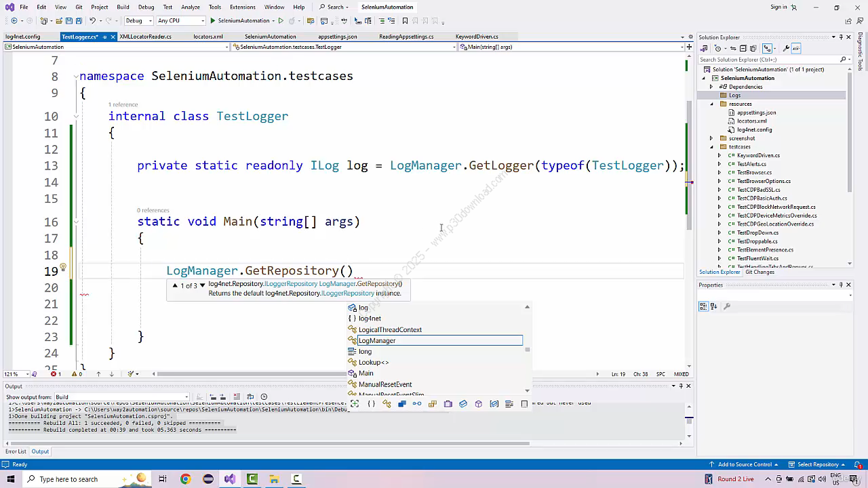Select TestDroppable.cs in Solution Explorer
Screen dimensions: 868x488
click(x=757, y=241)
